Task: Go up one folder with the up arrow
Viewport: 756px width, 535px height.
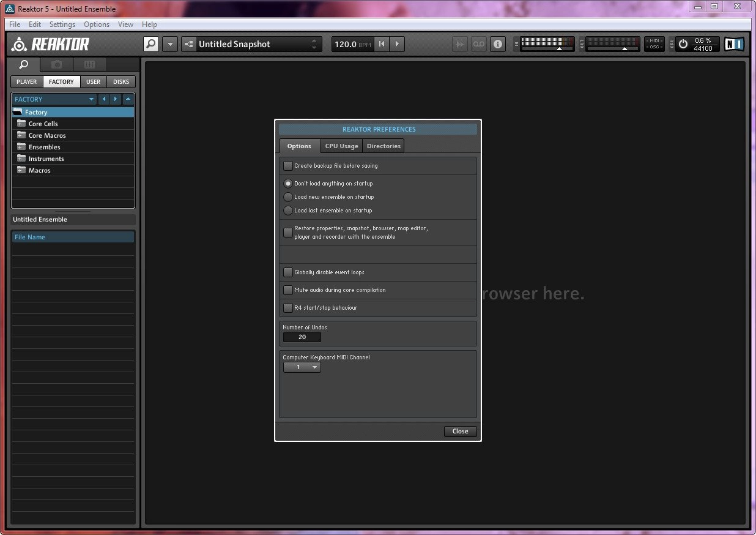Action: 128,99
